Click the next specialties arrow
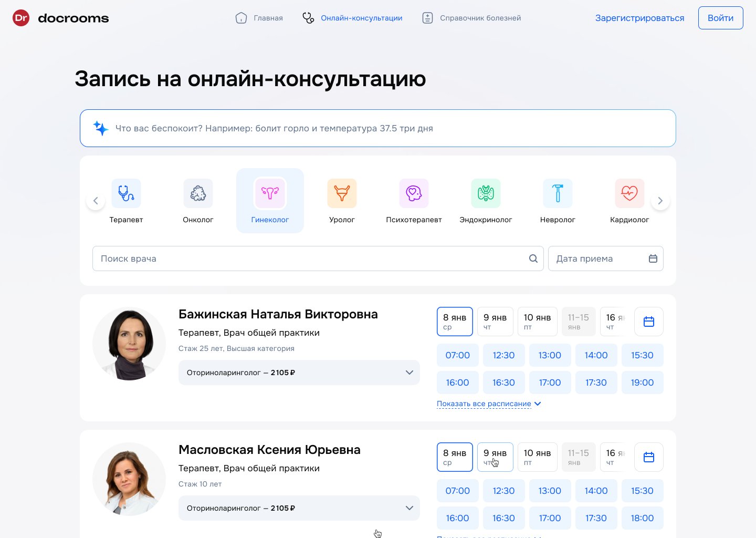 click(660, 201)
